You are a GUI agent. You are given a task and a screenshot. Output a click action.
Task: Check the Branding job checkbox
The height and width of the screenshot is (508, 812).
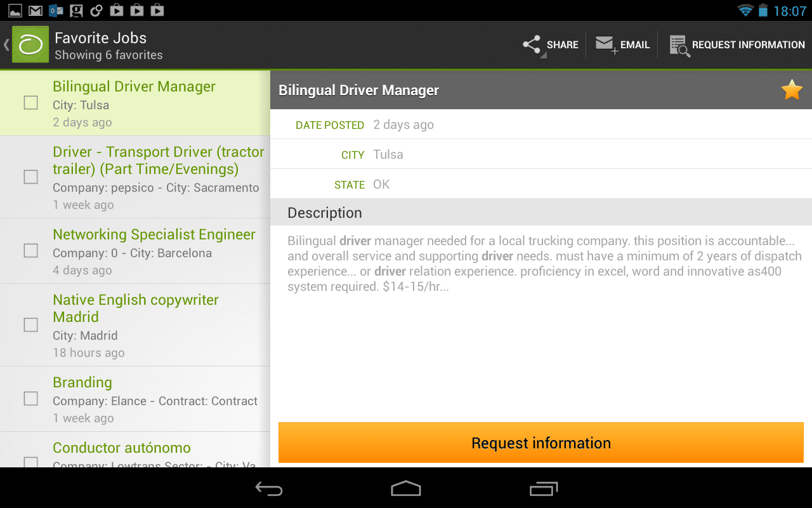click(x=30, y=399)
